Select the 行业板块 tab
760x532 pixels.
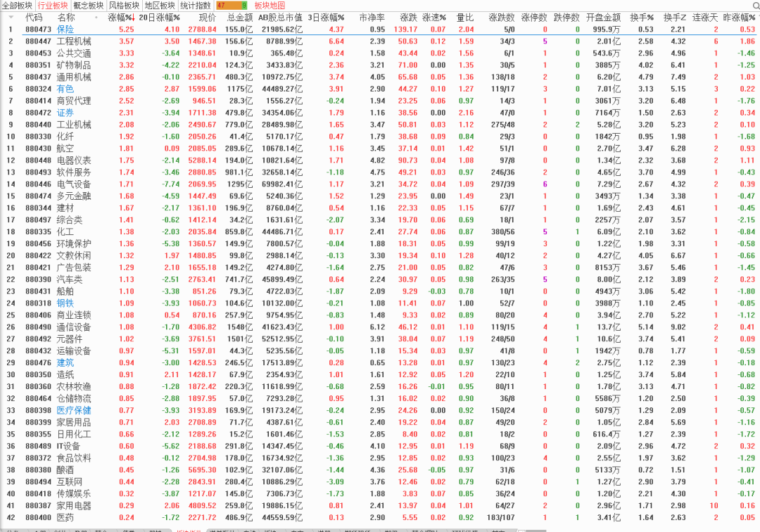[x=53, y=6]
